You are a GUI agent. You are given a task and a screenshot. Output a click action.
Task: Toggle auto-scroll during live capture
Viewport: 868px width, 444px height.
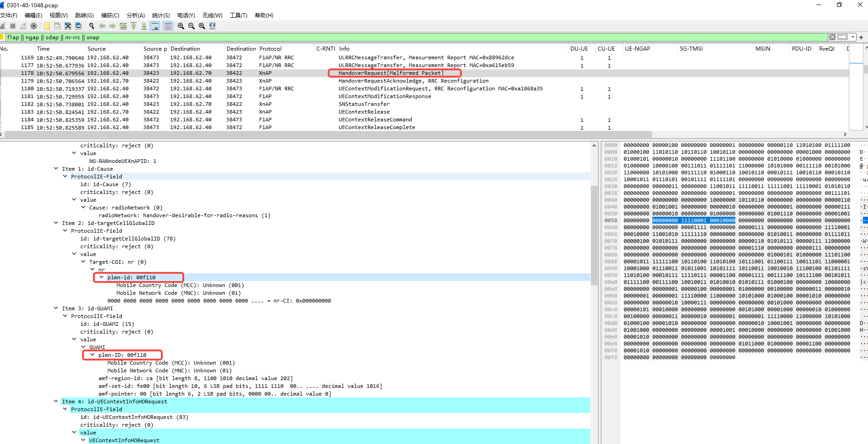(x=155, y=26)
